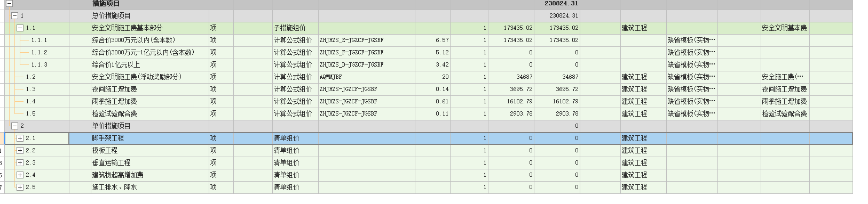Expand node 2.3 垂直运输工程
Image resolution: width=868 pixels, height=204 pixels.
tap(20, 163)
